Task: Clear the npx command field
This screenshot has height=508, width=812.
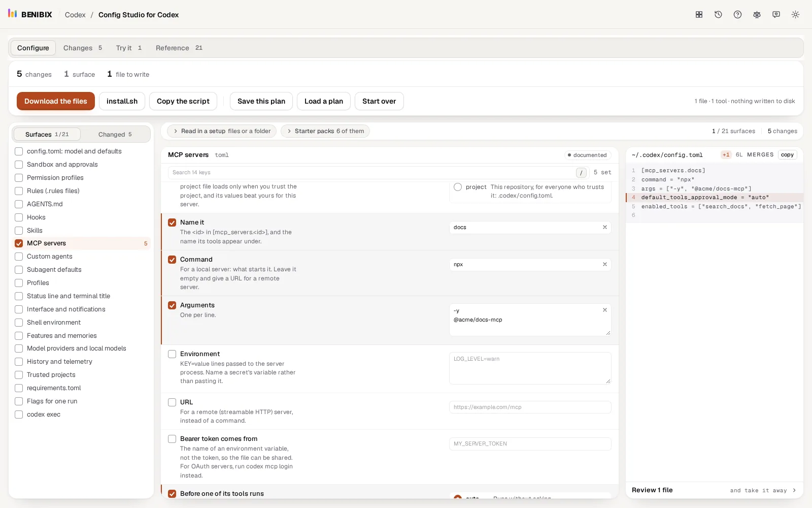Action: click(604, 264)
